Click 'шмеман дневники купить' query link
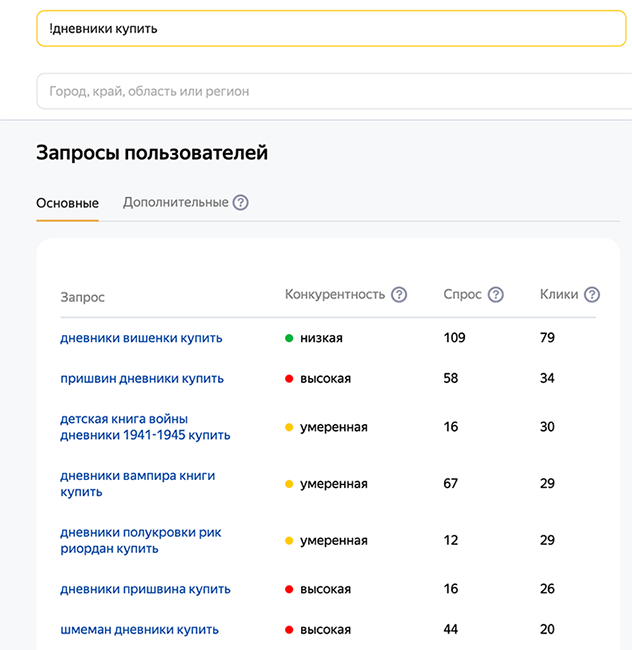Screen dimensions: 632x650 [139, 630]
